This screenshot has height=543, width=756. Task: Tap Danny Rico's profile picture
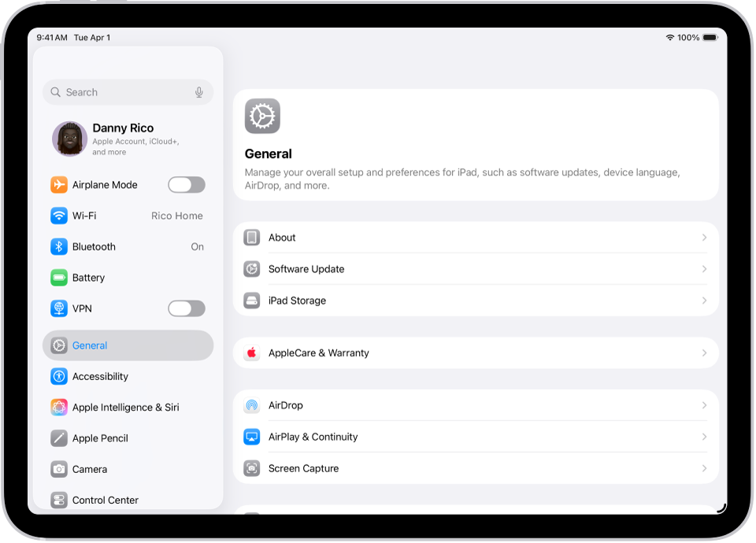point(69,138)
